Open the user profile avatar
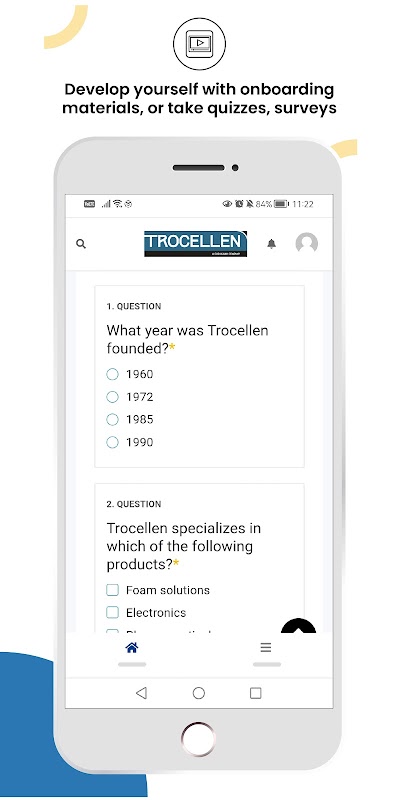The width and height of the screenshot is (399, 800). click(x=307, y=243)
